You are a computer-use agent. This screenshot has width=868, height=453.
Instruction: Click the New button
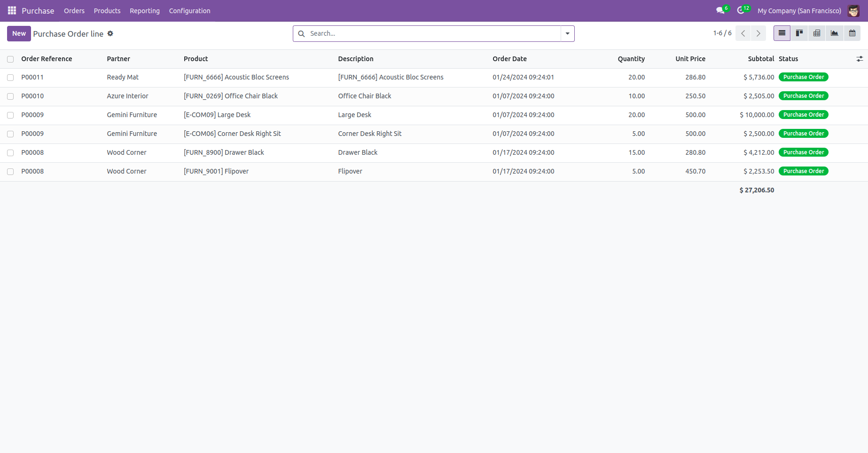point(19,33)
